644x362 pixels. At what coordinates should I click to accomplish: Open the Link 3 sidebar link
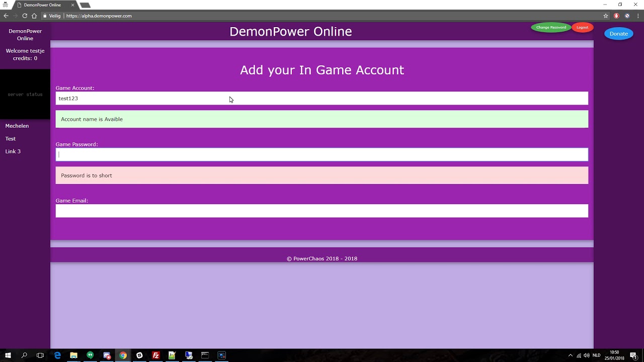coord(13,151)
